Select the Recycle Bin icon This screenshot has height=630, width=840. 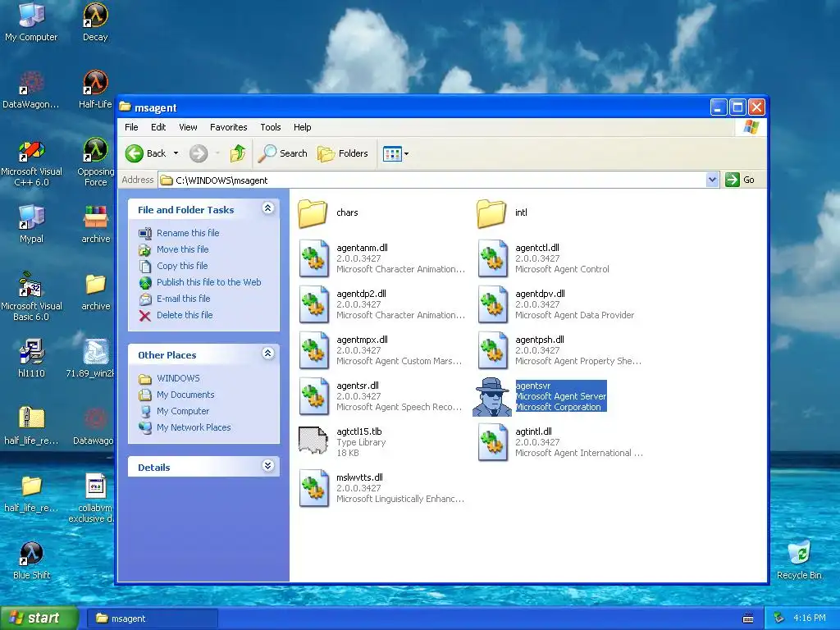point(799,560)
